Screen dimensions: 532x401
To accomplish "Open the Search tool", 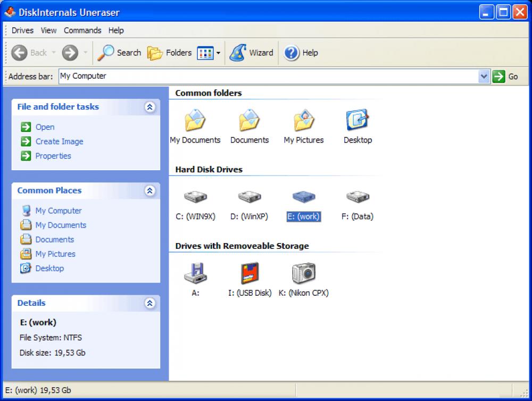I will point(119,53).
